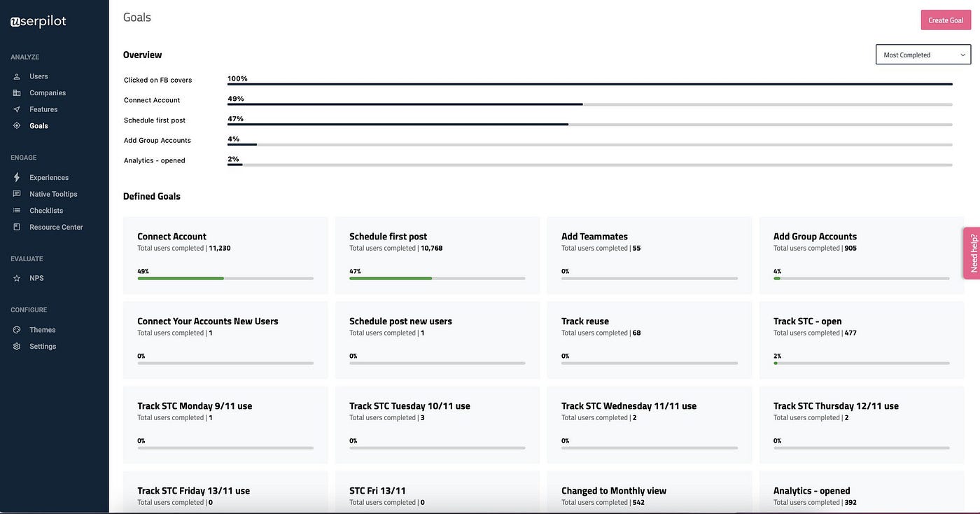Open the STC Fri 13/11 card
This screenshot has height=514, width=980.
pos(437,492)
